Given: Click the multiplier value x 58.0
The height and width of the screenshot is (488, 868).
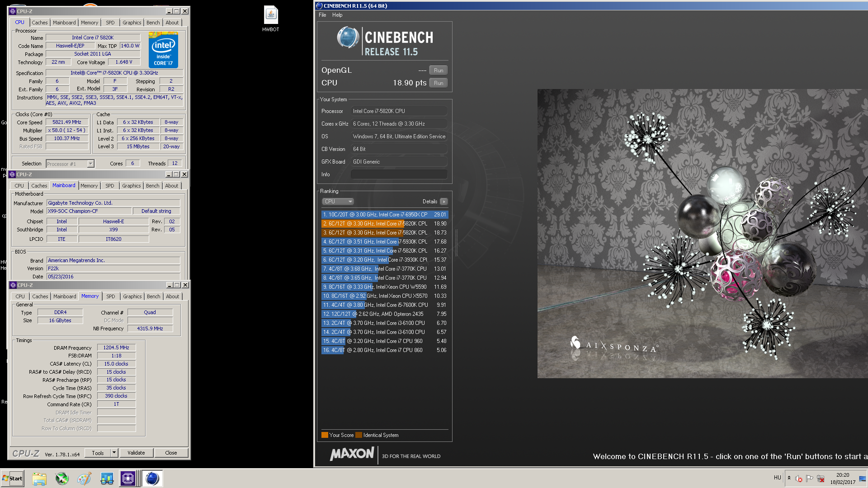Looking at the screenshot, I should tap(67, 130).
